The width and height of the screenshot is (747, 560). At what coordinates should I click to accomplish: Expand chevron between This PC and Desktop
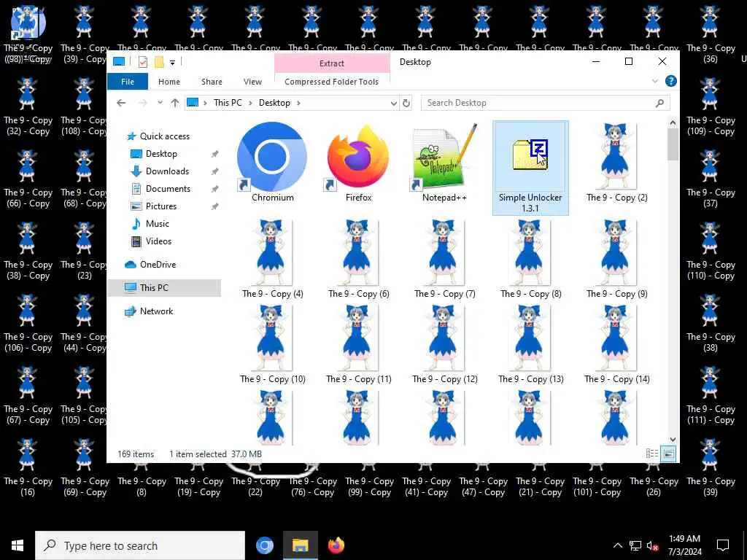[x=251, y=103]
